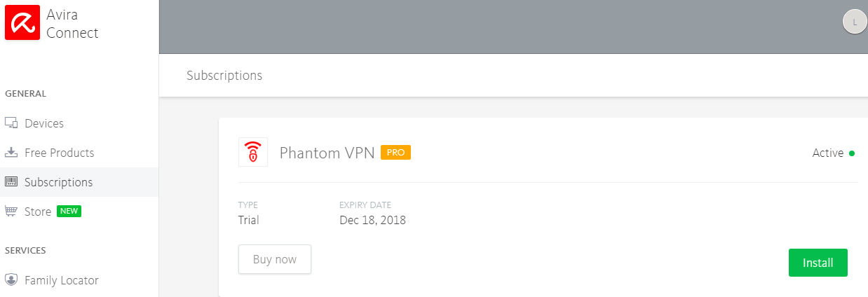Click the Store shopping cart icon
This screenshot has width=868, height=297.
(11, 212)
